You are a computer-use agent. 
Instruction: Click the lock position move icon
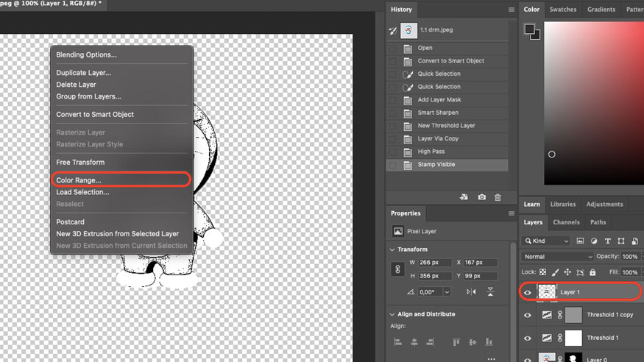click(x=569, y=272)
